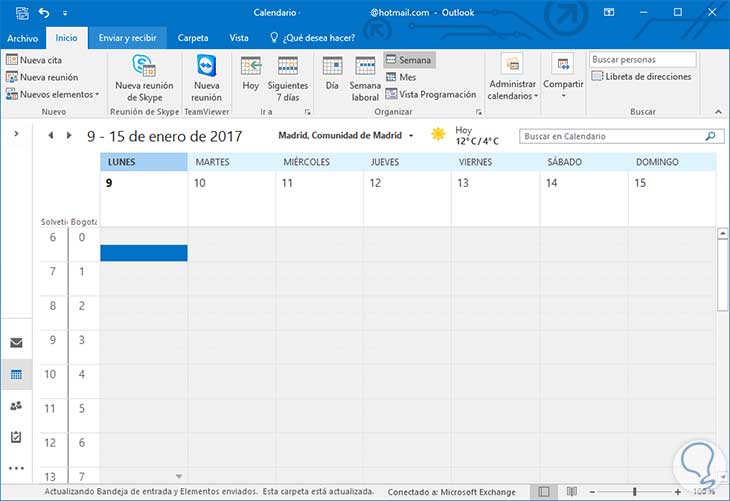Open Administrar calendarios dropdown
The height and width of the screenshot is (501, 730).
(513, 77)
